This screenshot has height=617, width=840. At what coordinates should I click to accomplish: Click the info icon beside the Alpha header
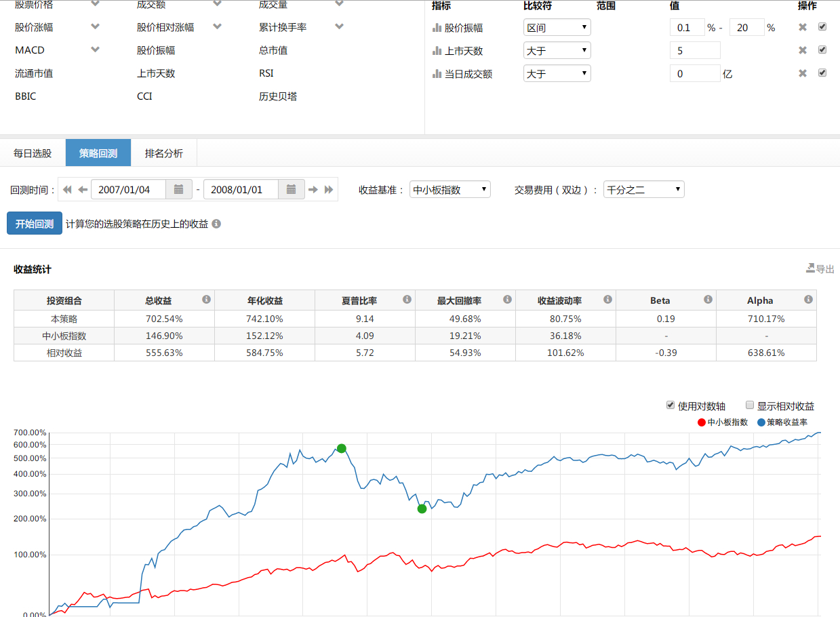tap(808, 300)
